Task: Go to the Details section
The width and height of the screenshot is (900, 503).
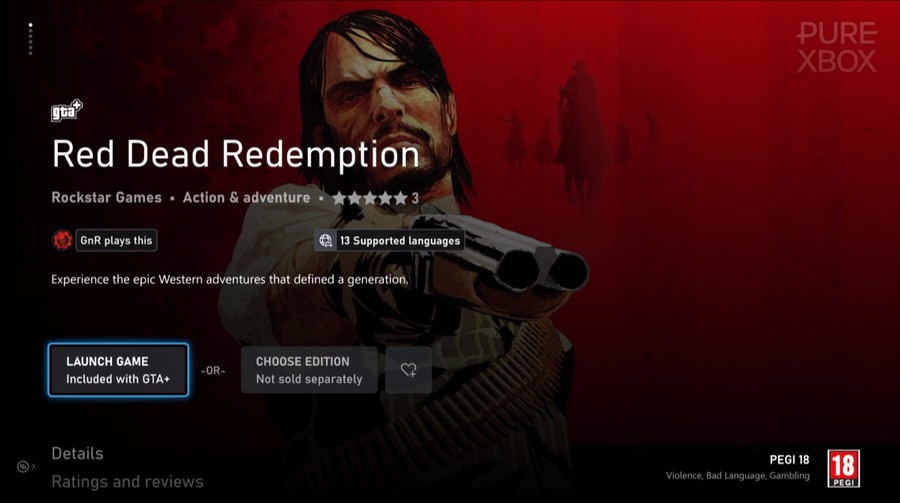Action: [x=77, y=454]
